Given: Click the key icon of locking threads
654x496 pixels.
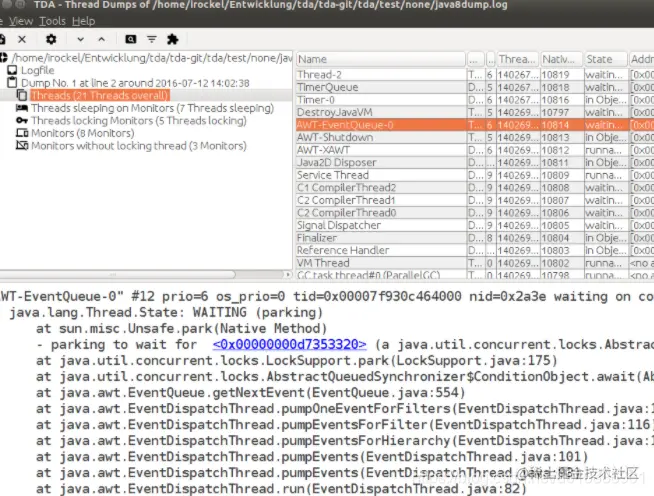Looking at the screenshot, I should (22, 121).
